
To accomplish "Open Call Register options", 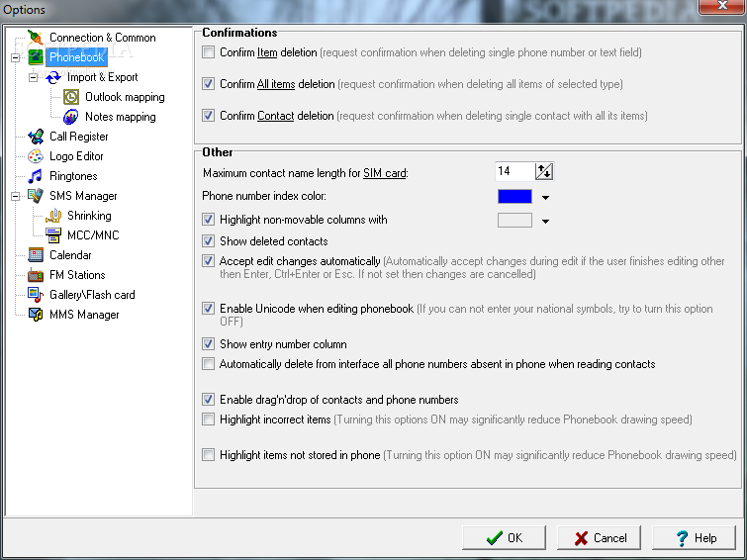I will (78, 137).
